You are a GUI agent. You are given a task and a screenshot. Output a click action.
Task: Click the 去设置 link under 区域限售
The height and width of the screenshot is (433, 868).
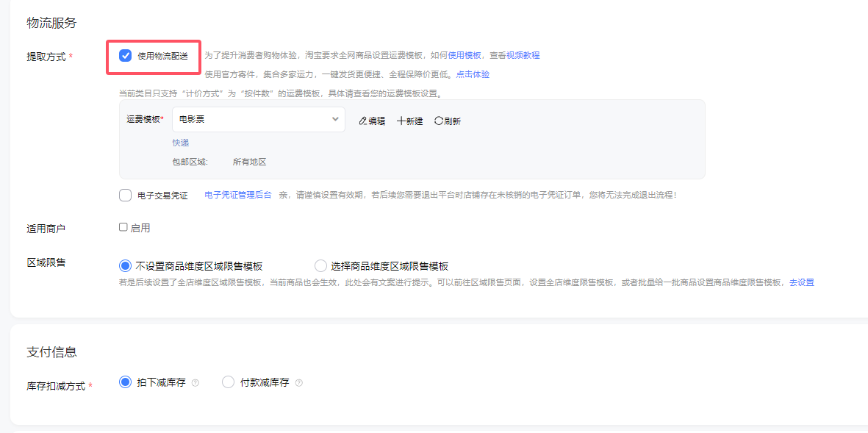click(802, 282)
